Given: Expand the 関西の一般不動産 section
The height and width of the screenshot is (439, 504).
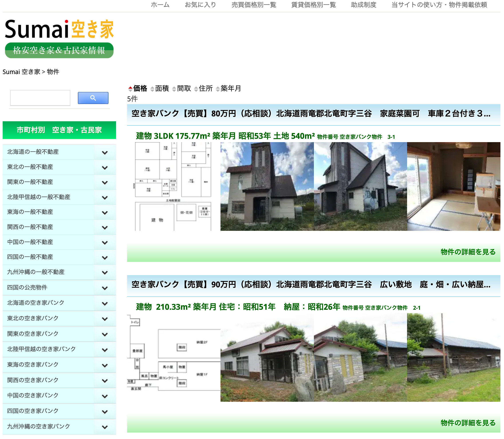Looking at the screenshot, I should coord(105,227).
